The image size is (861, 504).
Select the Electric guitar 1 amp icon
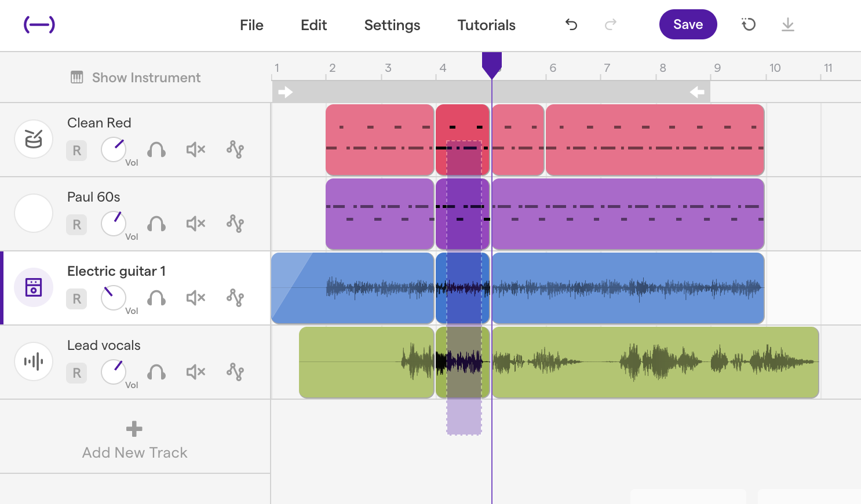[34, 287]
